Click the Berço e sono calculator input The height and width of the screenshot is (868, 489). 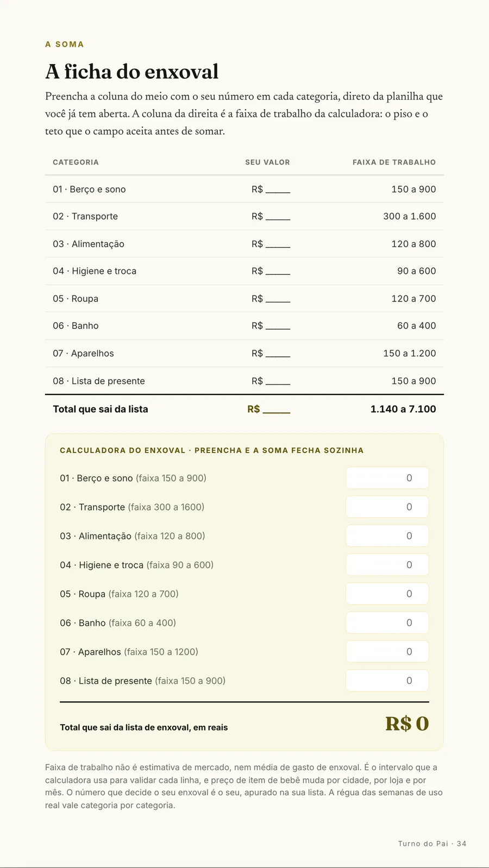(x=387, y=478)
